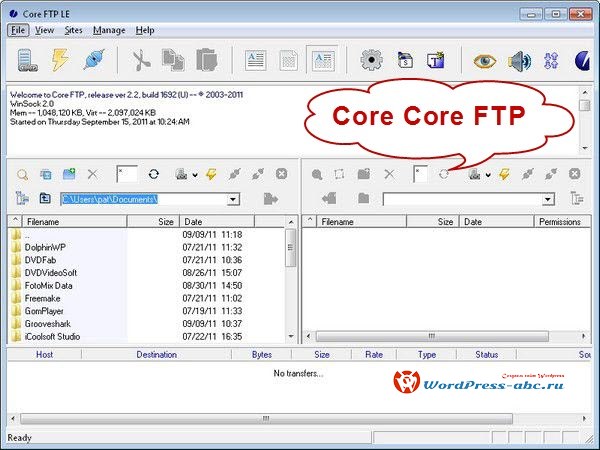Image resolution: width=600 pixels, height=450 pixels.
Task: Select the GomPlayer folder
Action: [44, 311]
